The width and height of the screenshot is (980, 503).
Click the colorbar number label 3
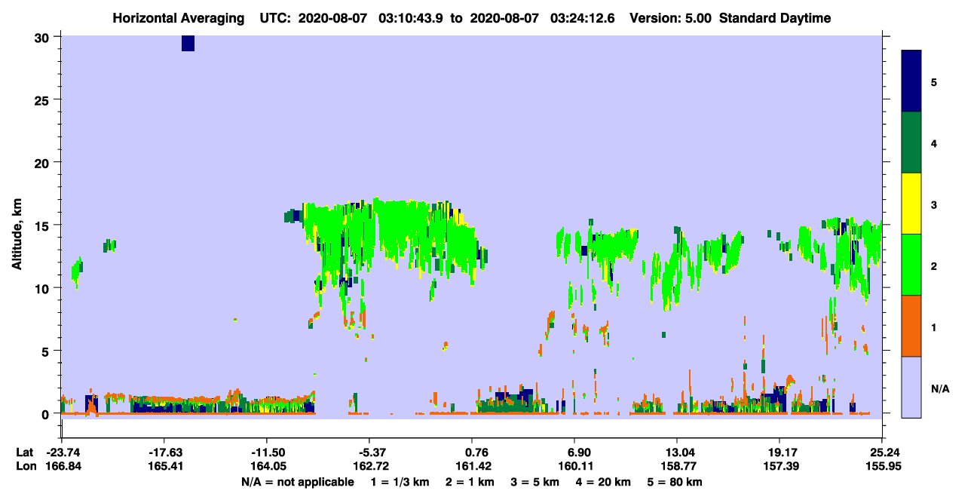point(933,204)
